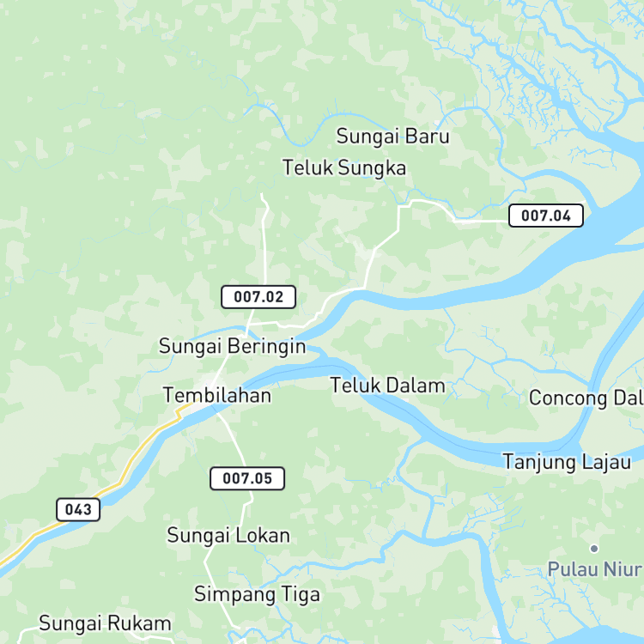The width and height of the screenshot is (644, 644).
Task: Click the river beside Teluk Dalam
Action: [394, 407]
